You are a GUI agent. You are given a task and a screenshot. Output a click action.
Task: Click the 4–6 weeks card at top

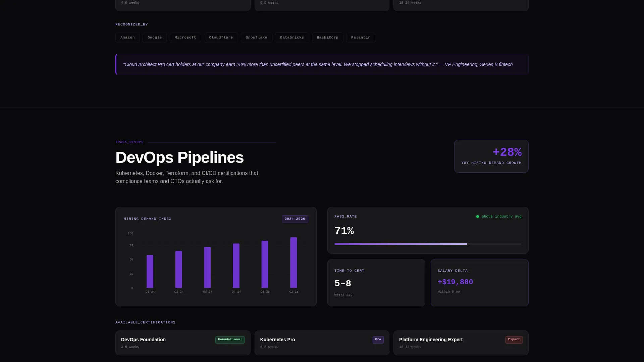pyautogui.click(x=183, y=5)
